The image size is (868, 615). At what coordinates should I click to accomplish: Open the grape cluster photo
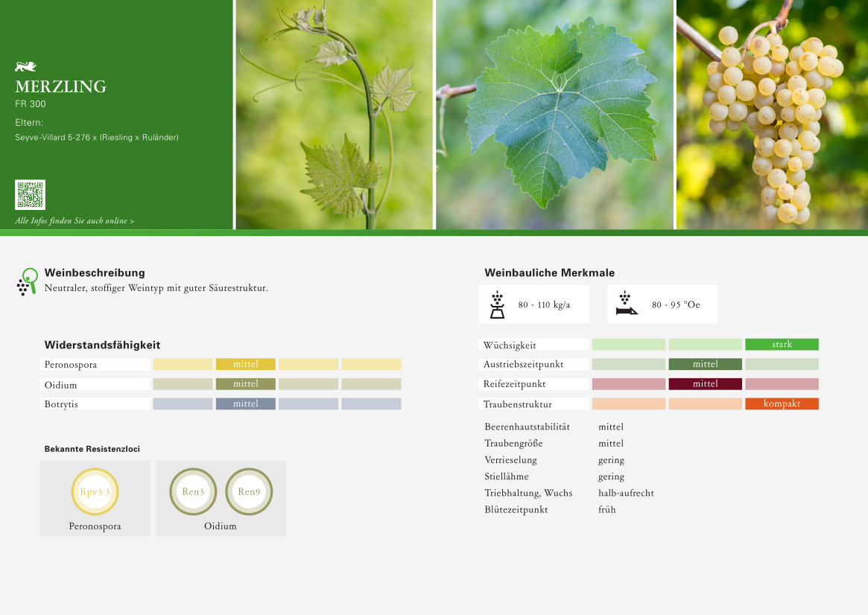pos(772,115)
